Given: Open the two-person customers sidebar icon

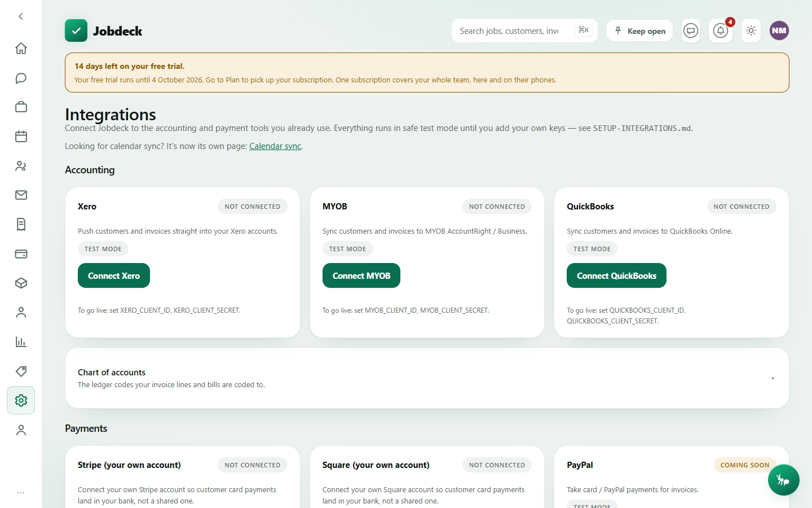Looking at the screenshot, I should pos(21,166).
